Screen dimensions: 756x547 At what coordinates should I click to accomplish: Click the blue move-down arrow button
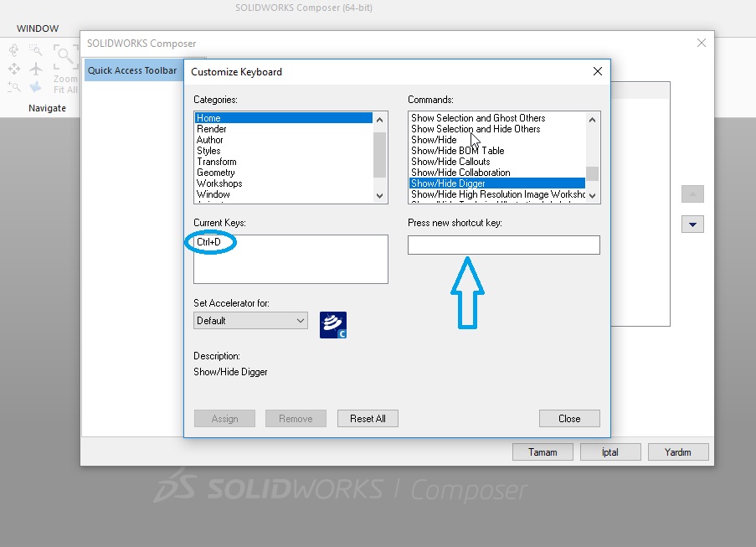coord(692,224)
